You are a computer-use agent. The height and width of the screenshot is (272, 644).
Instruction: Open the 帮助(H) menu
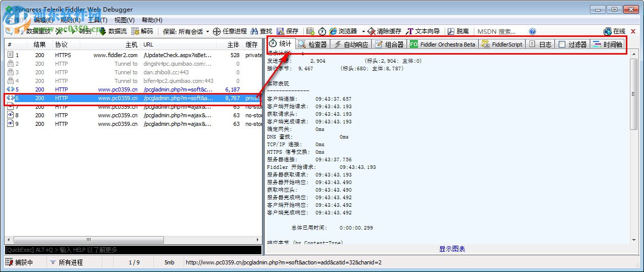click(x=152, y=20)
